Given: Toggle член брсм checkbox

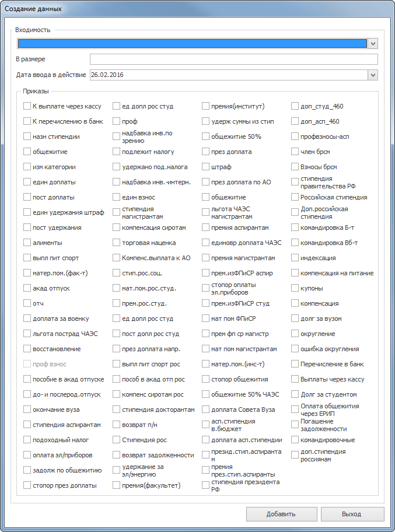Looking at the screenshot, I should tap(295, 152).
